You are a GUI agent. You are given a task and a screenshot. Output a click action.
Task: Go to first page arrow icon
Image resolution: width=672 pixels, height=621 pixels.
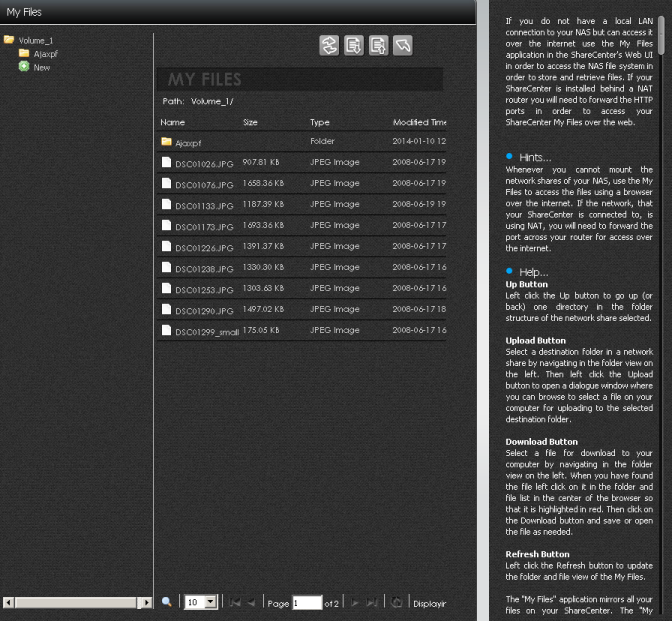tap(234, 603)
